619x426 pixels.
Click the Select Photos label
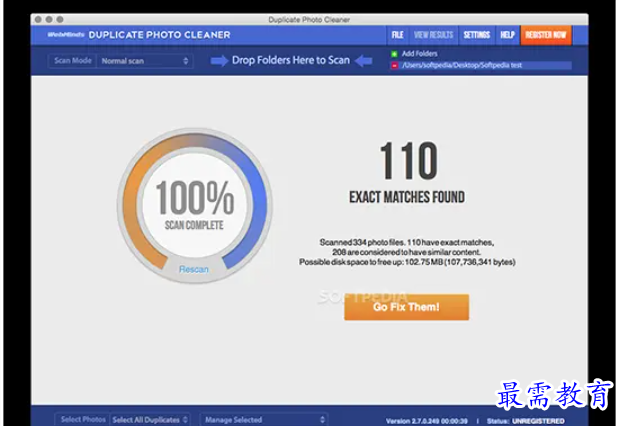[83, 420]
